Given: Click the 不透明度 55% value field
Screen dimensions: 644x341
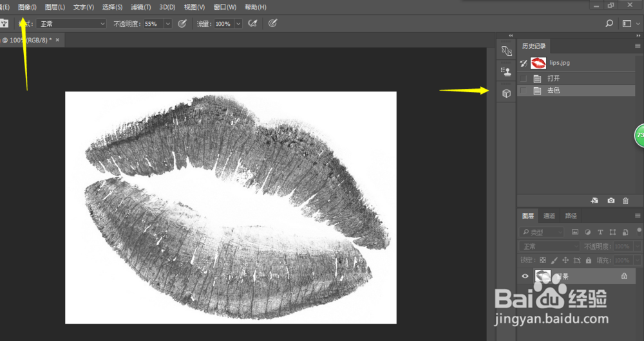Looking at the screenshot, I should point(153,24).
